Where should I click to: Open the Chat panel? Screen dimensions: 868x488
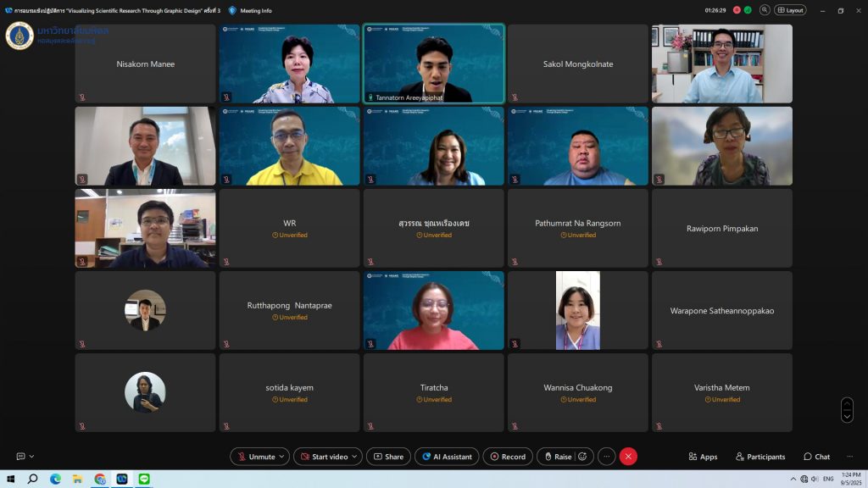pyautogui.click(x=817, y=457)
